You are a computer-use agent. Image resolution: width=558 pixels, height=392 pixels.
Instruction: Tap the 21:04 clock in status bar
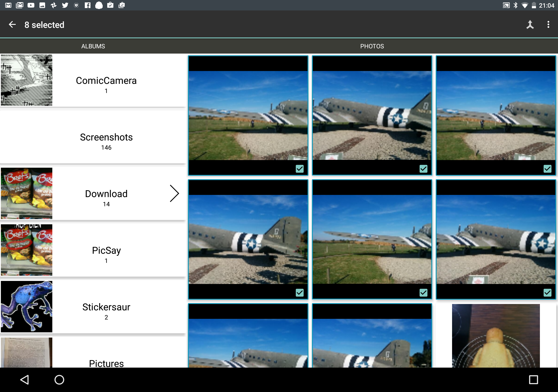click(x=547, y=5)
